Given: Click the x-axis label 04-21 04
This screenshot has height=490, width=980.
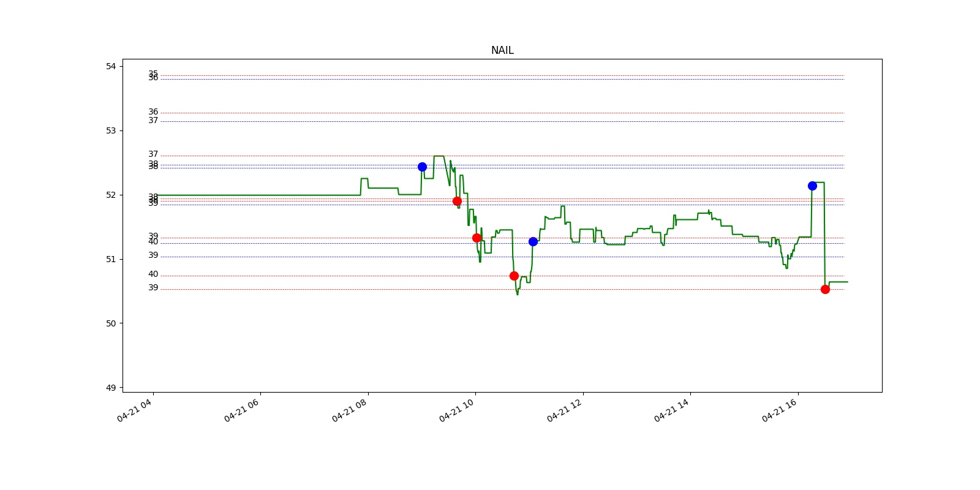Looking at the screenshot, I should [134, 410].
